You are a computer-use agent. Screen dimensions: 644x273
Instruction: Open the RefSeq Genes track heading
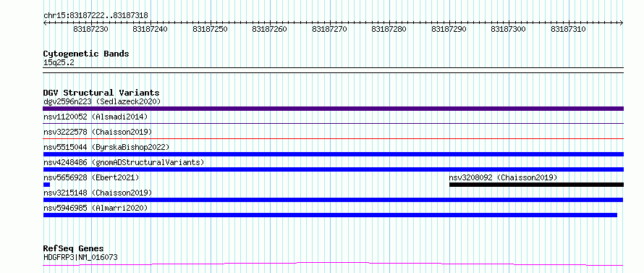click(x=74, y=249)
